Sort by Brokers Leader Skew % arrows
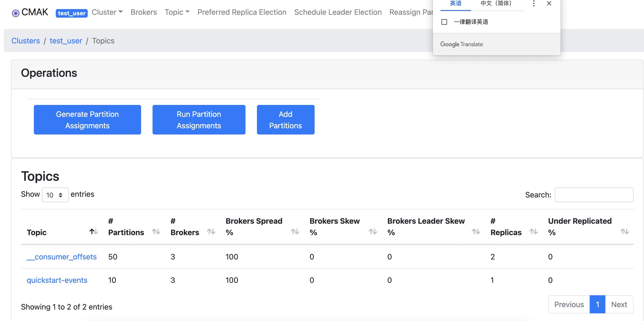Viewport: 644px width, 321px height. coord(476,231)
